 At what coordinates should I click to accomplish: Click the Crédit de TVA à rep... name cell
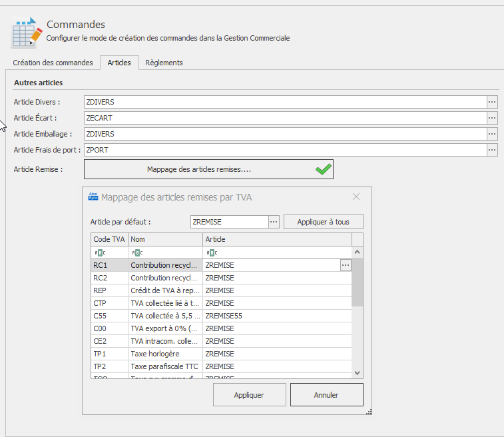coord(165,290)
